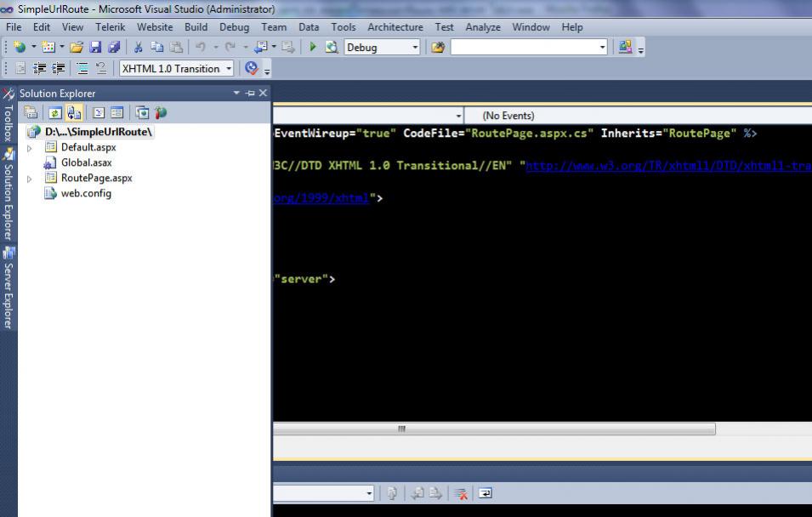Open the File menu
This screenshot has width=812, height=517.
click(x=14, y=27)
